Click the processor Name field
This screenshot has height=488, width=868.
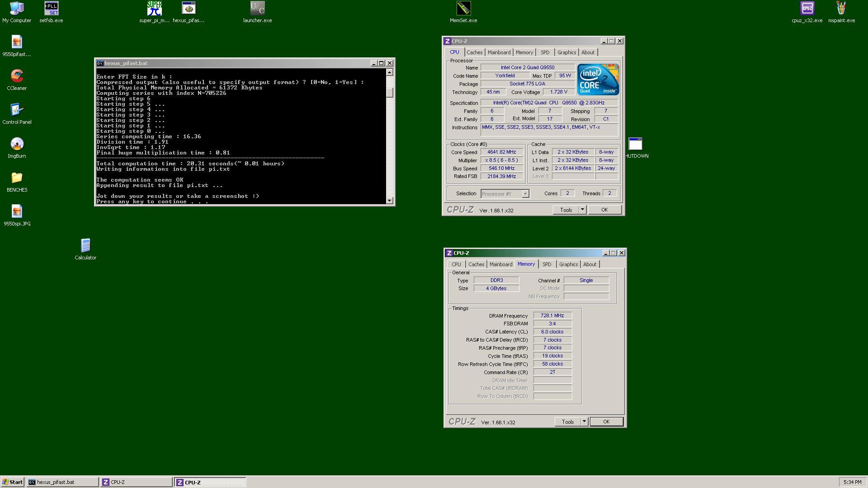point(527,67)
